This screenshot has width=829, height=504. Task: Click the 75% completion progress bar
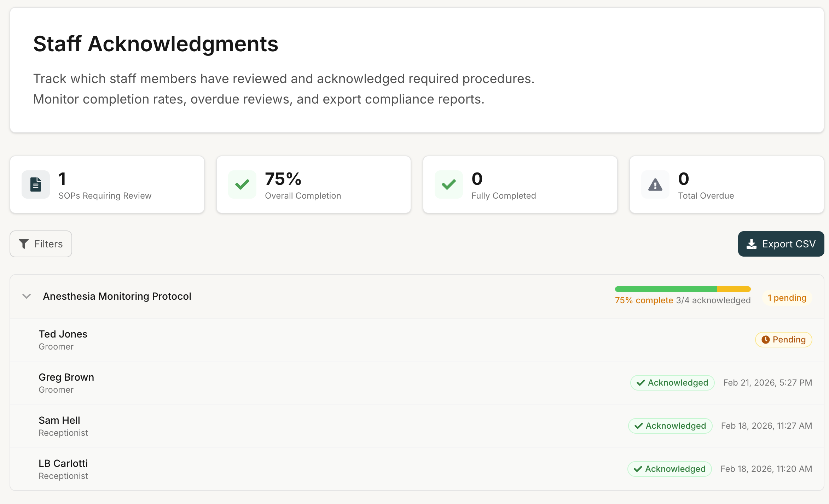(683, 289)
